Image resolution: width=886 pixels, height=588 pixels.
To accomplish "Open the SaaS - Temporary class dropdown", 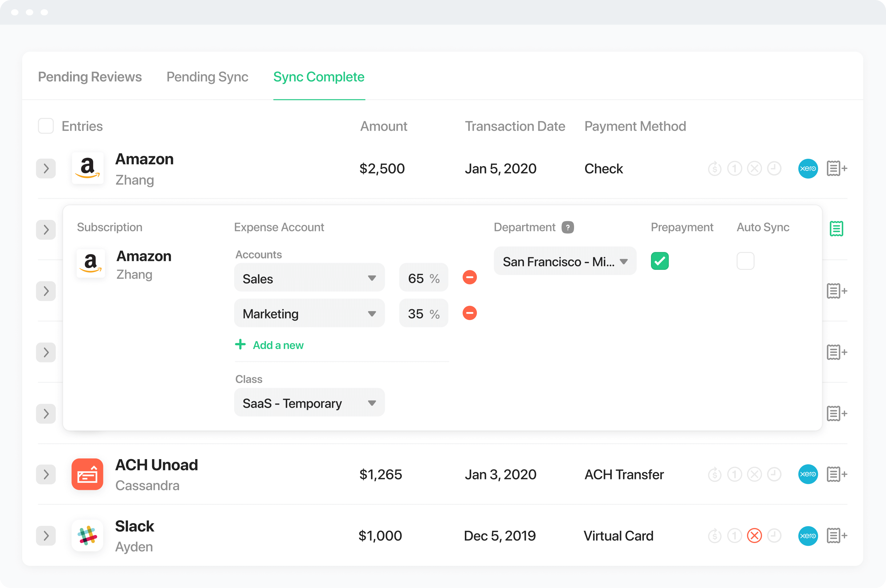I will (309, 402).
